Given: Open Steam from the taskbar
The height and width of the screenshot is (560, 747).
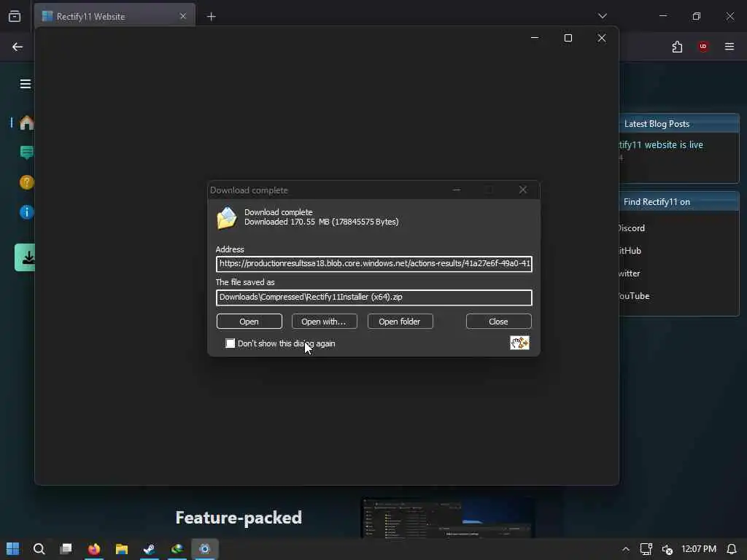Looking at the screenshot, I should pyautogui.click(x=149, y=549).
